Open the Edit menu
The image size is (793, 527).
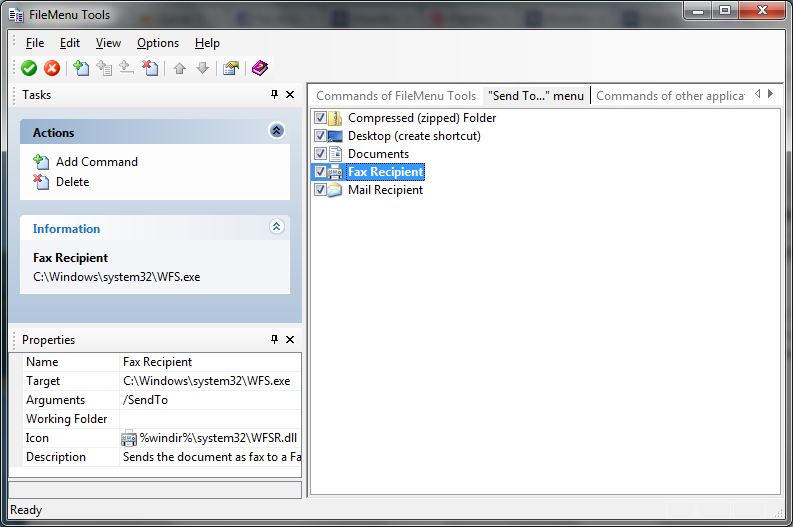[70, 43]
